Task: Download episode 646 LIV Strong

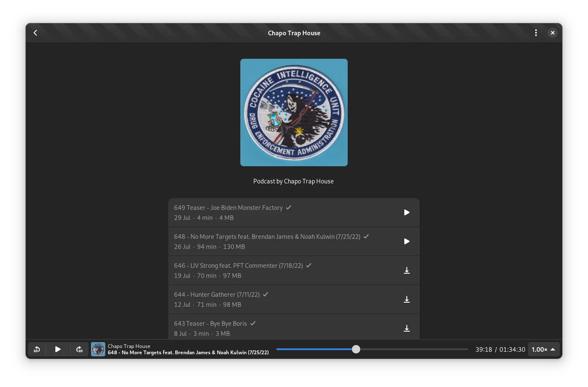Action: point(406,270)
